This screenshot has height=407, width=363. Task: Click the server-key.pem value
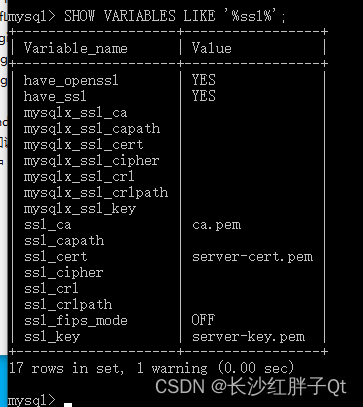pos(248,337)
